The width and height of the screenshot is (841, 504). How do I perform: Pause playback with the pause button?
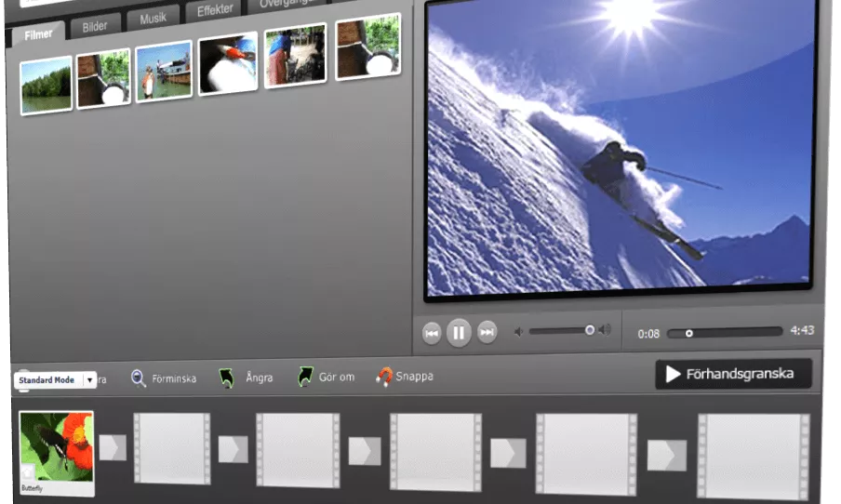tap(459, 333)
